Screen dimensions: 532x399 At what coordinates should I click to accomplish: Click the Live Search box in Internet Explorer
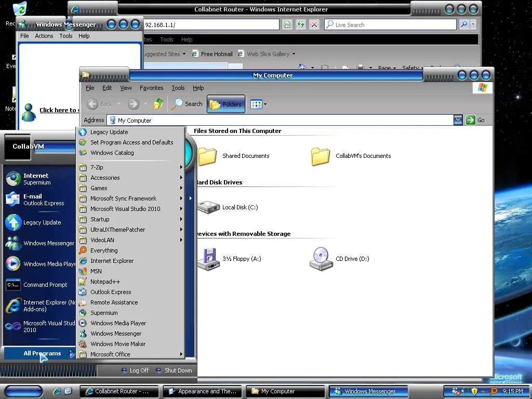coord(390,24)
